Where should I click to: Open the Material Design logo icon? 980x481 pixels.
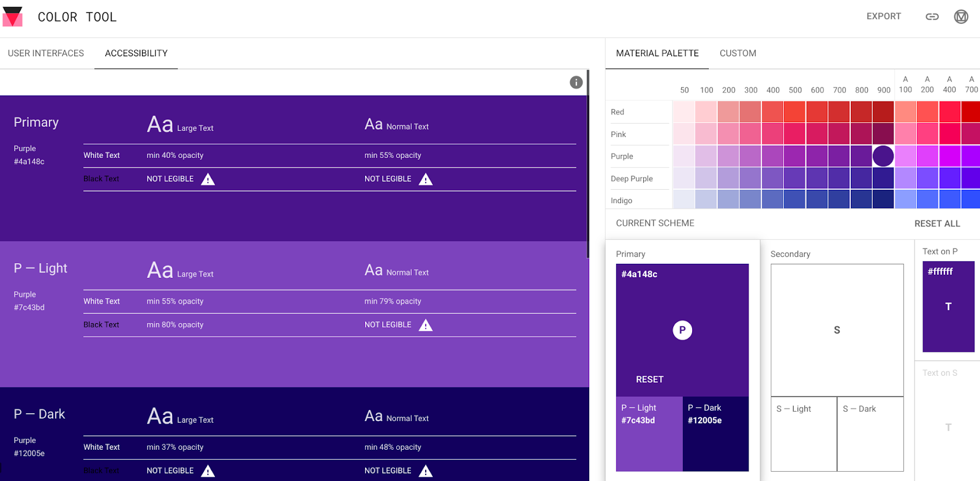coord(961,17)
